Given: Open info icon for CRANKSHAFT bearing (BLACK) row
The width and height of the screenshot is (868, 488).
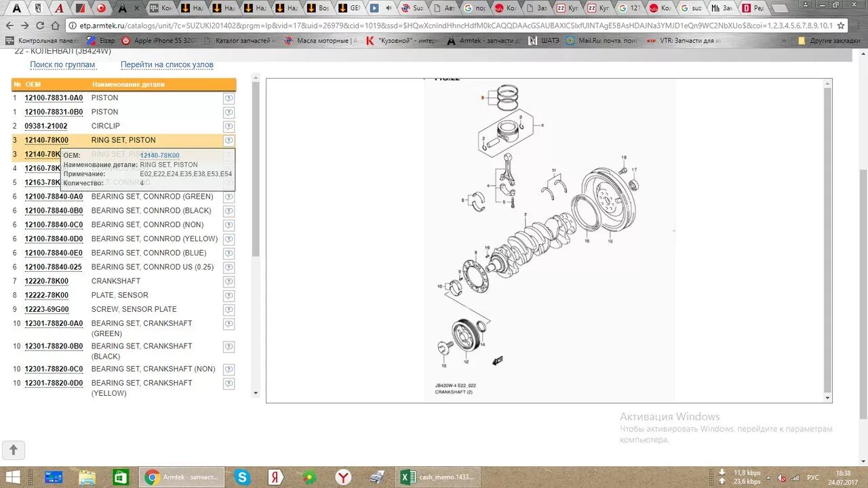Looking at the screenshot, I should tap(229, 347).
